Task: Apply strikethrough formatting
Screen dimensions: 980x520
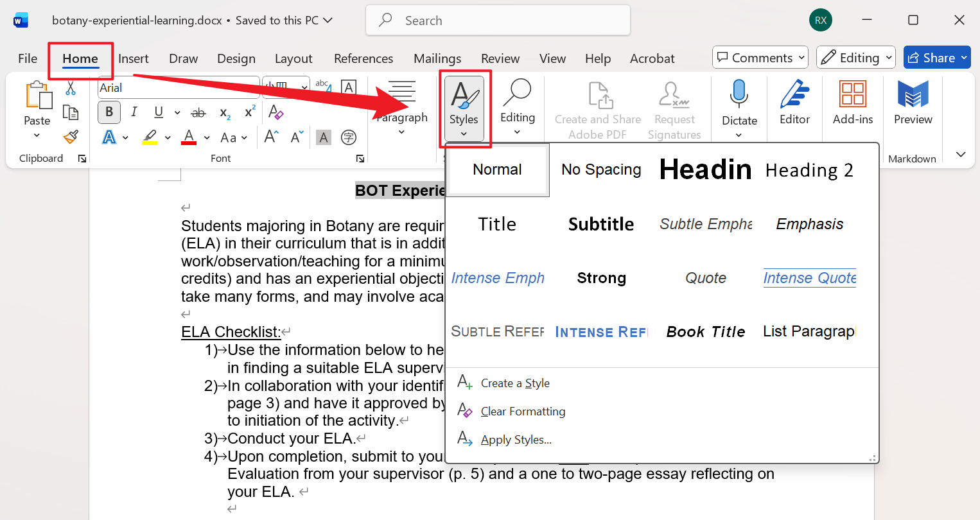Action: pyautogui.click(x=198, y=112)
